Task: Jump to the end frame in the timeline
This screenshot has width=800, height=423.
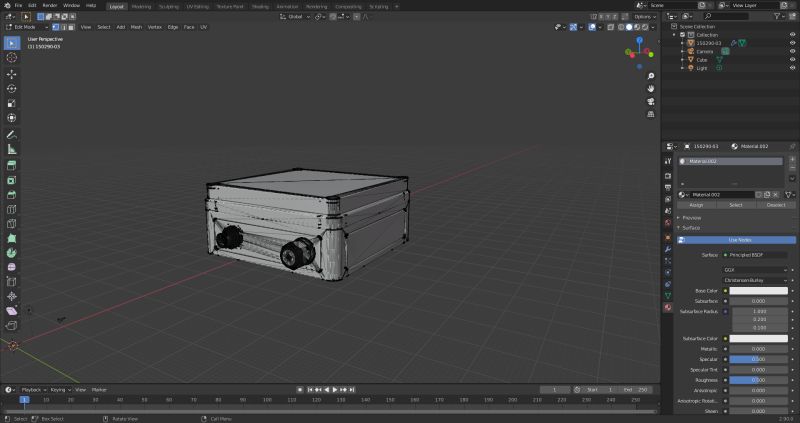Action: [352, 390]
